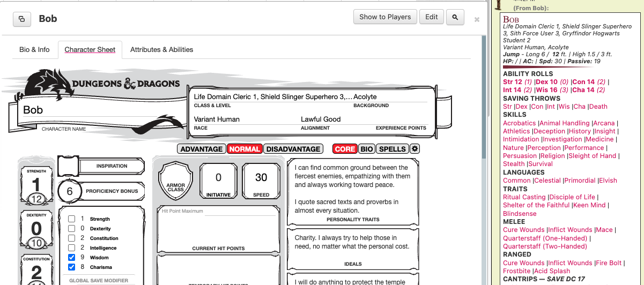Click the Hit Point Maximum field
The width and height of the screenshot is (644, 285).
pos(240,211)
